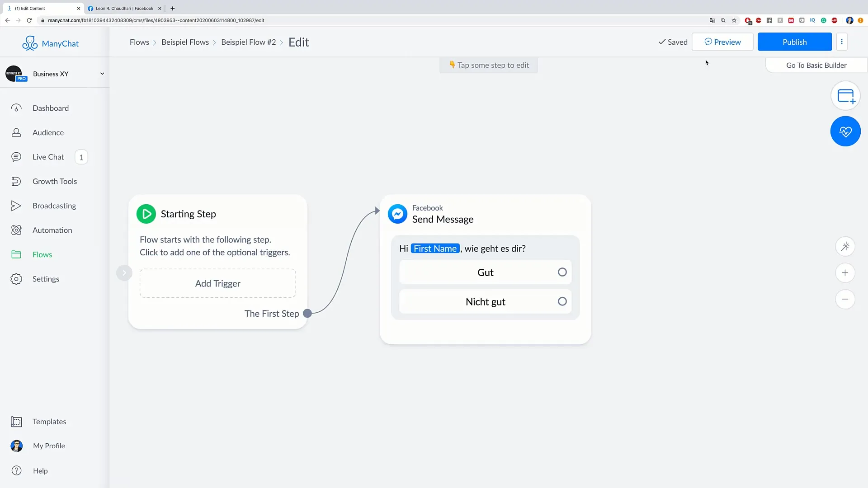Expand the Beispiel Flow #2 breadcrumb
The height and width of the screenshot is (488, 868).
pos(248,42)
